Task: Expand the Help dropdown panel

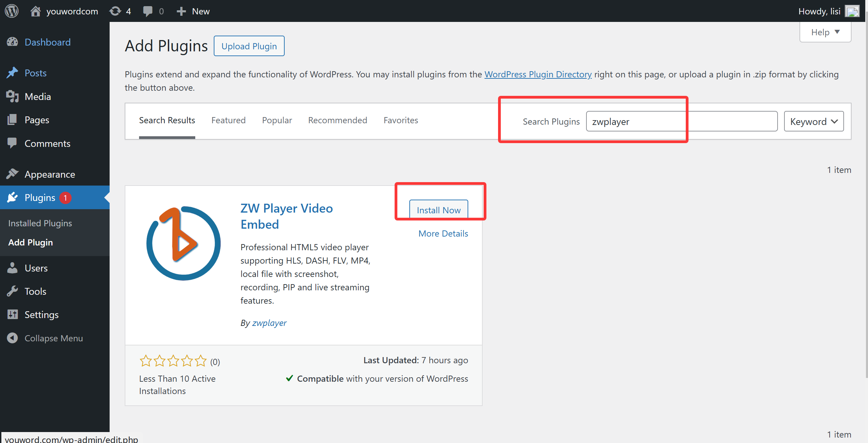Action: click(x=825, y=32)
